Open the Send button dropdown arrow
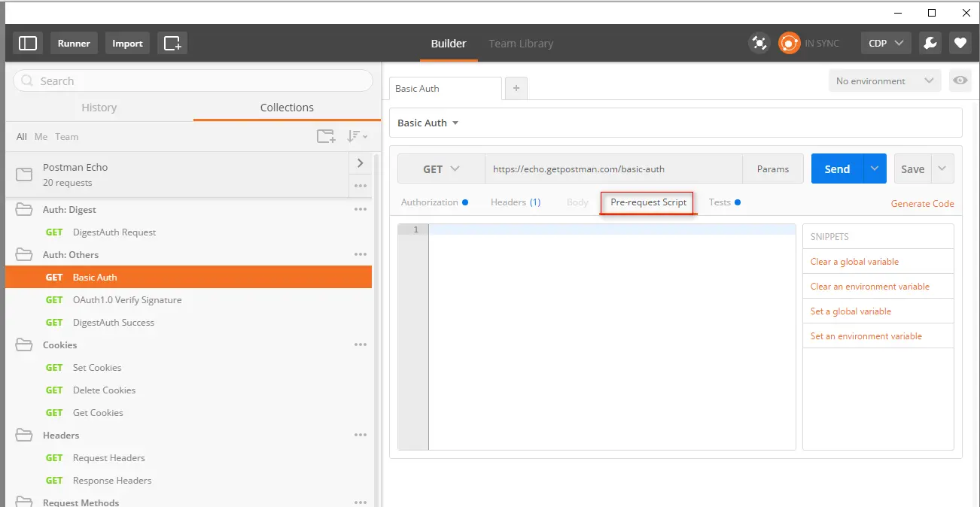This screenshot has width=980, height=507. (875, 168)
